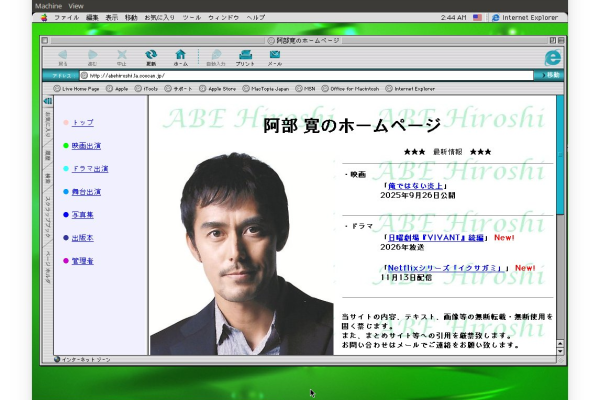Viewport: 600px width, 400px height.
Task: Click the Stop toolbar icon
Action: coord(122,55)
